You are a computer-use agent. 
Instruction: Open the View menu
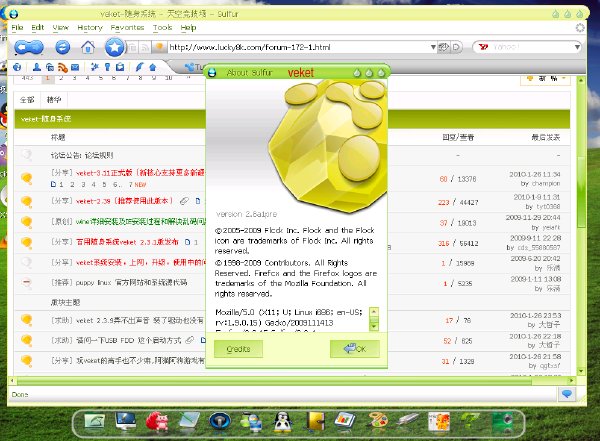[60, 28]
